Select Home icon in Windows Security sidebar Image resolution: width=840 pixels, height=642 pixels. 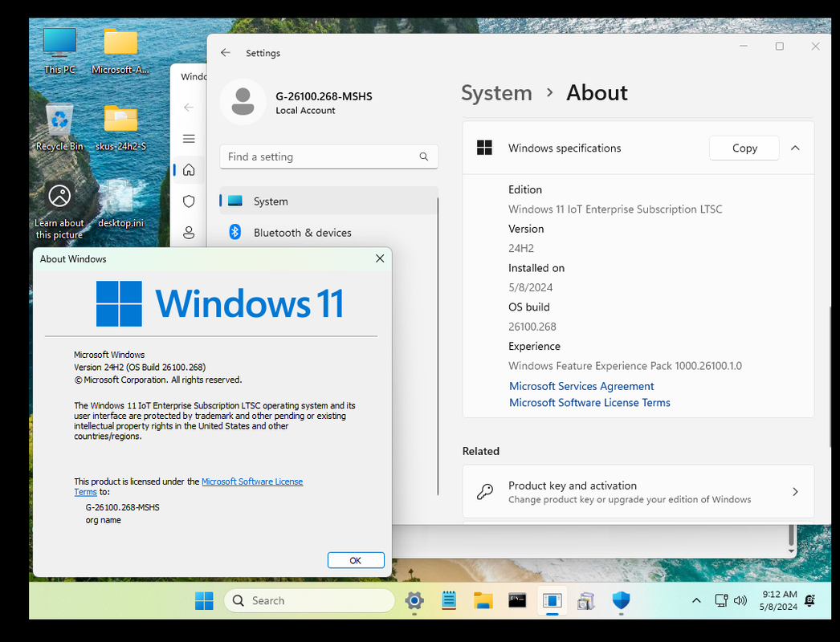[x=189, y=170]
